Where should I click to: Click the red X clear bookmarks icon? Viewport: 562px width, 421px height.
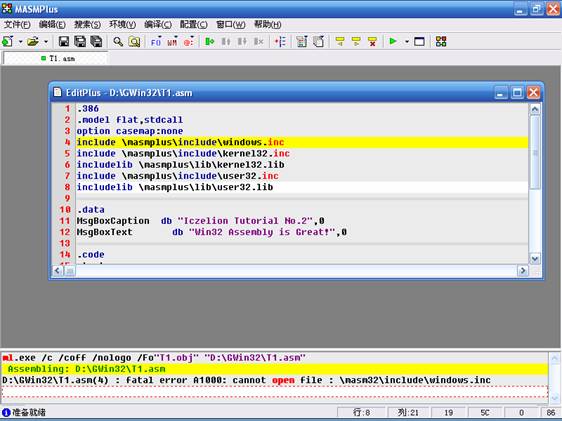pyautogui.click(x=372, y=42)
